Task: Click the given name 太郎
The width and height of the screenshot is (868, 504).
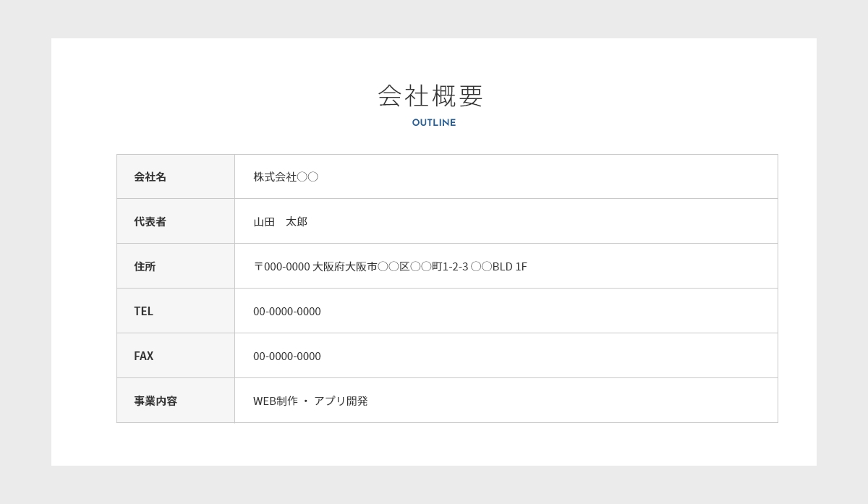Action: 297,221
